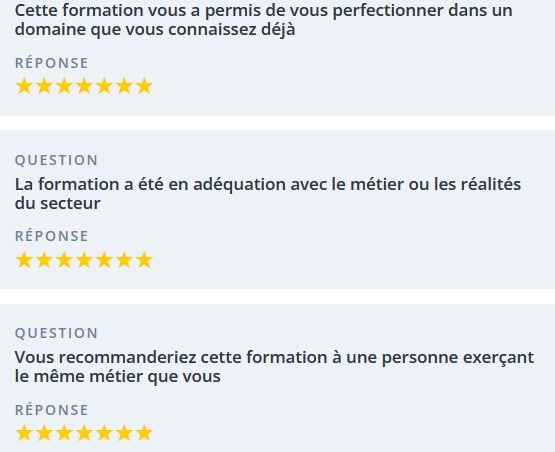Screen dimensions: 555x452
Task: Click the question 'Vous recommanderiez cette formation'
Action: point(274,366)
